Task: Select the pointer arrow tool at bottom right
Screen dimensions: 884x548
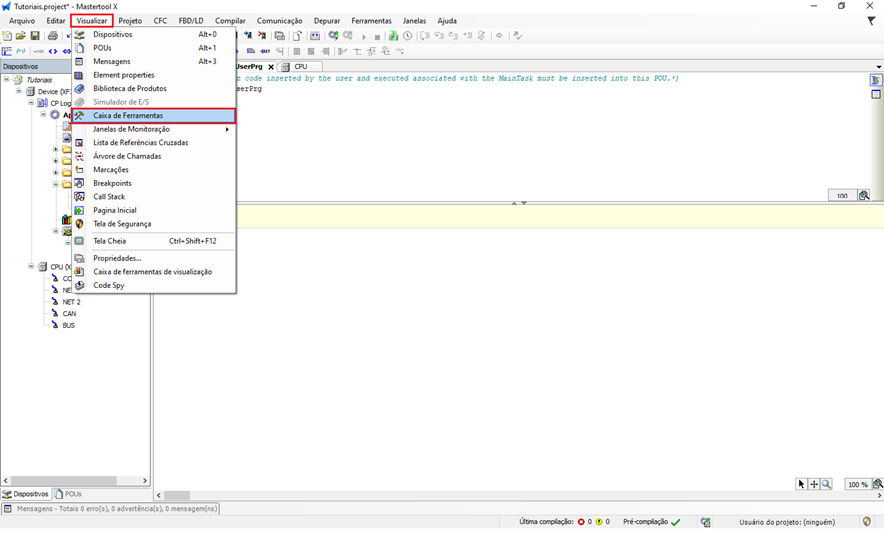Action: tap(801, 484)
